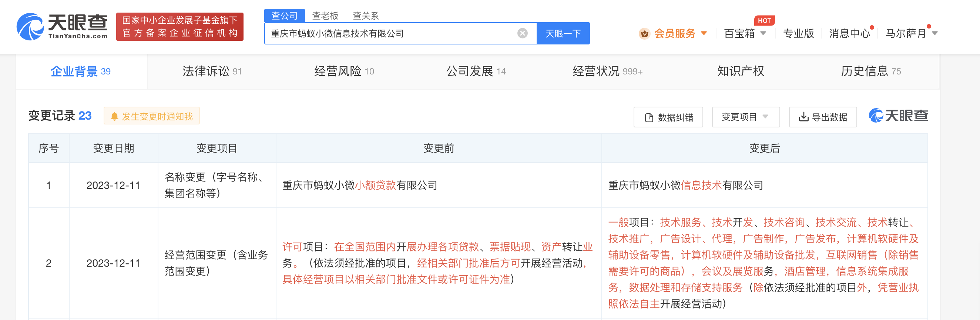Click the red 国家中小企业发展子基金旗下 banner
This screenshot has width=980, height=320.
coord(179,27)
